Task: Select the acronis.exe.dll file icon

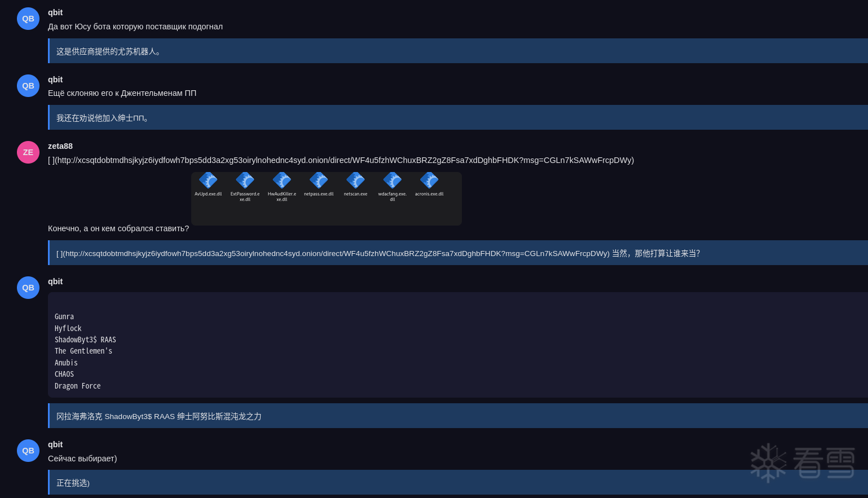Action: click(x=429, y=180)
